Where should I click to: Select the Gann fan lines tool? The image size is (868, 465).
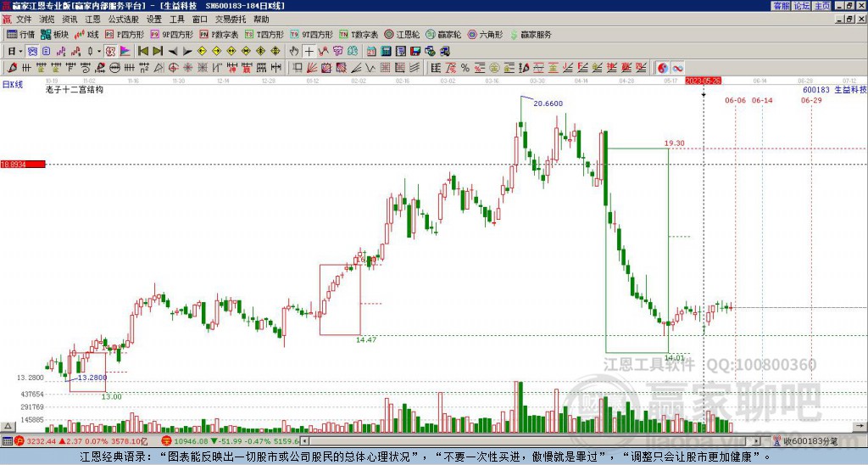click(x=312, y=68)
